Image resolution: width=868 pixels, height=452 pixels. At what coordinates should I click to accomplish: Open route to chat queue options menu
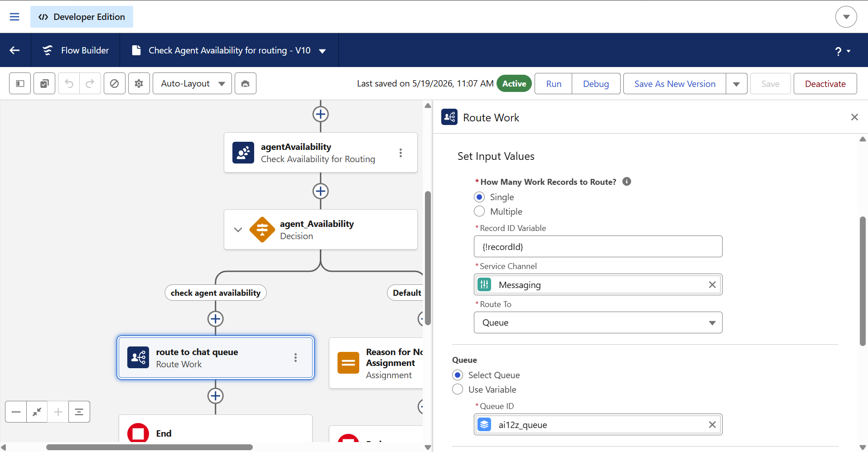[x=295, y=358]
